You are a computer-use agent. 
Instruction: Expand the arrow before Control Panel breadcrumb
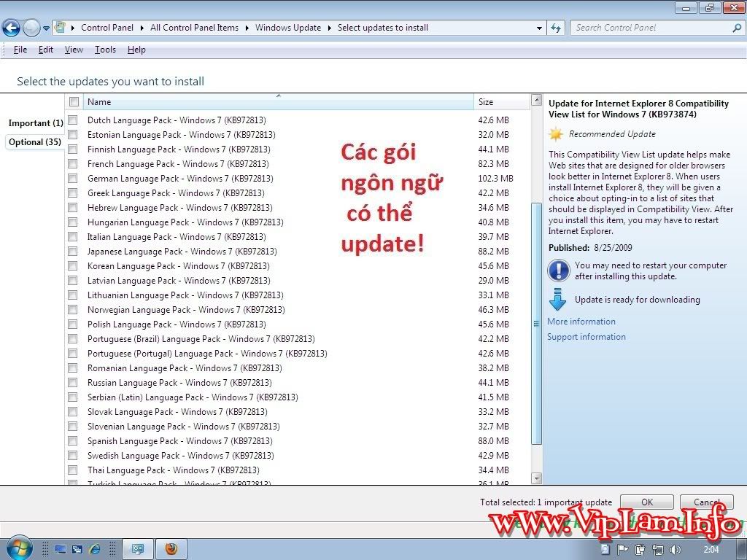pos(73,28)
